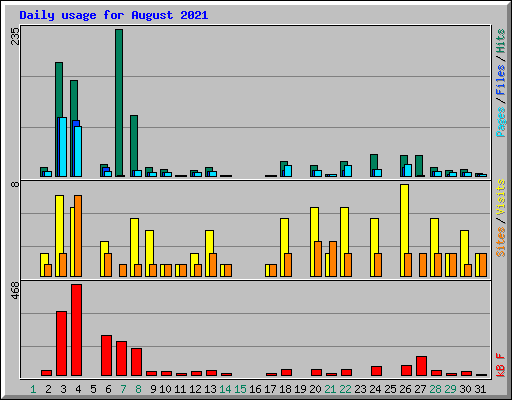
Task: Click the orange sites bar for day 4
Action: [78, 236]
